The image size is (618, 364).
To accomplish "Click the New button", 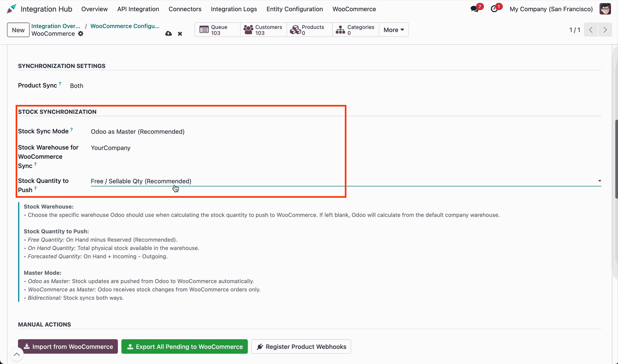I will pos(18,30).
